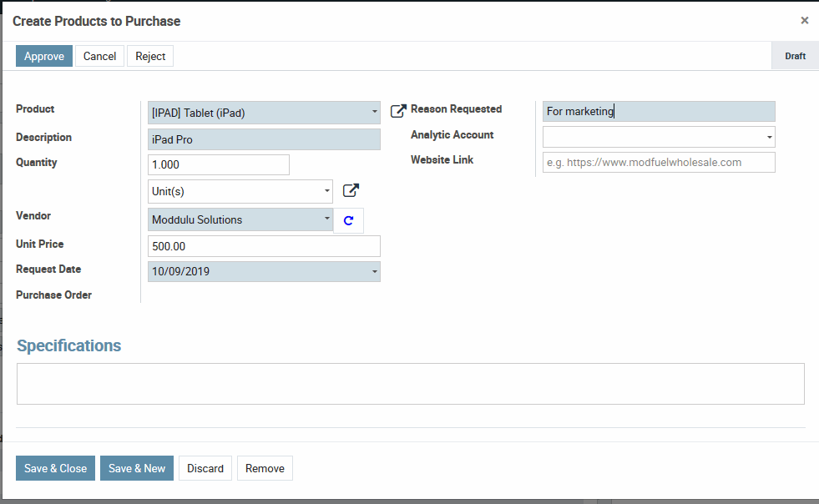The width and height of the screenshot is (819, 504).
Task: Open the Unit(s) unit of measure dropdown
Action: [327, 190]
